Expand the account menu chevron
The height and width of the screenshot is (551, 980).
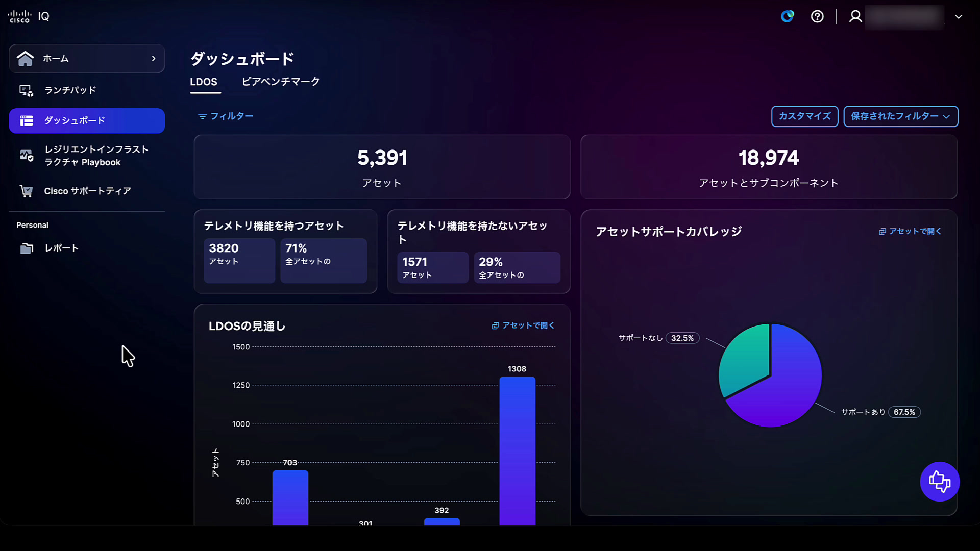coord(959,16)
